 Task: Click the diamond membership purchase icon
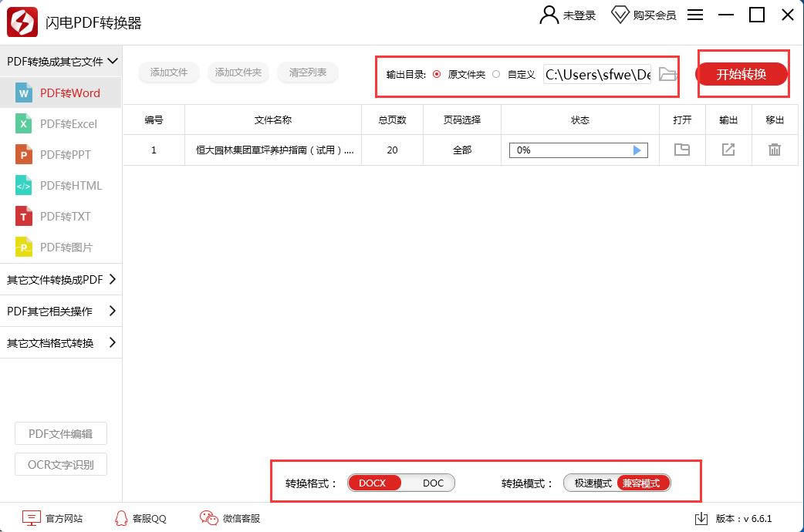tap(620, 15)
